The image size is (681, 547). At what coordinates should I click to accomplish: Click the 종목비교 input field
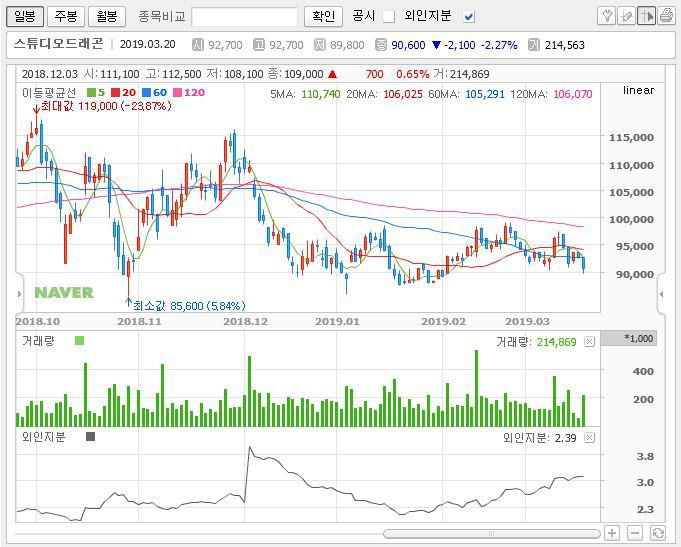pyautogui.click(x=245, y=17)
